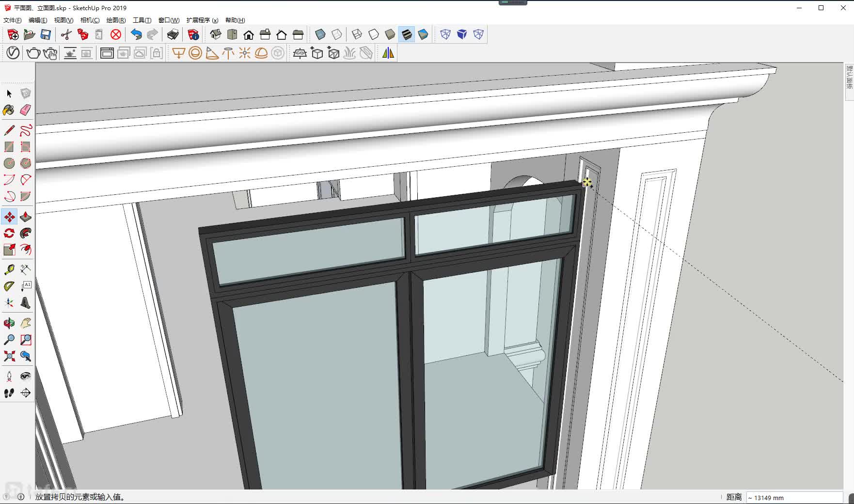The width and height of the screenshot is (854, 504).
Task: Select the Circle tool
Action: 9,163
